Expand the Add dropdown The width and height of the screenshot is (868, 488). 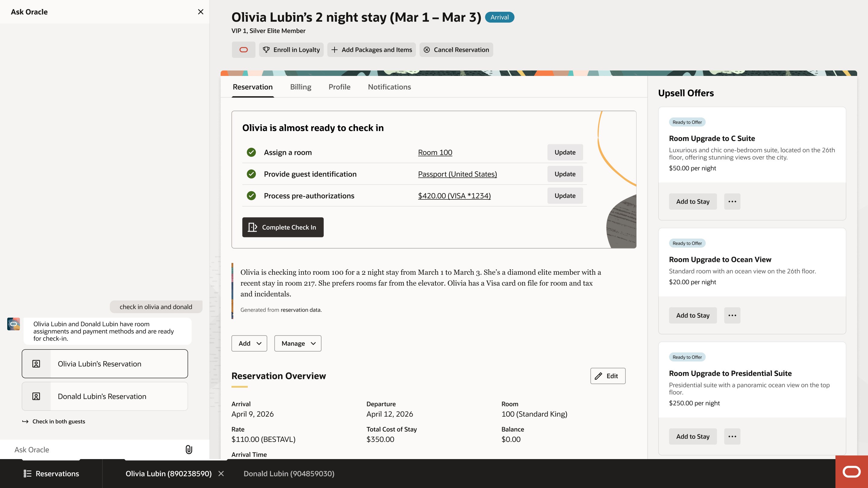tap(249, 343)
